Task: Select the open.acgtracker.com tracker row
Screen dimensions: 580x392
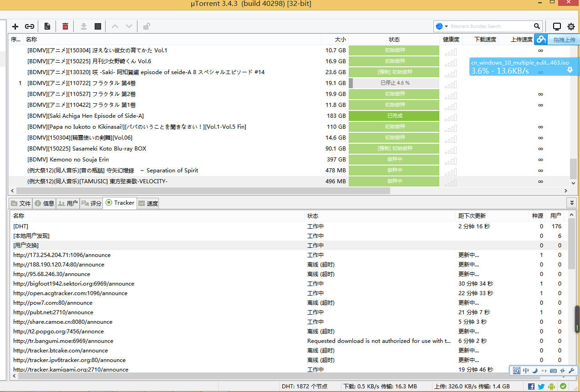Action: tap(70, 293)
